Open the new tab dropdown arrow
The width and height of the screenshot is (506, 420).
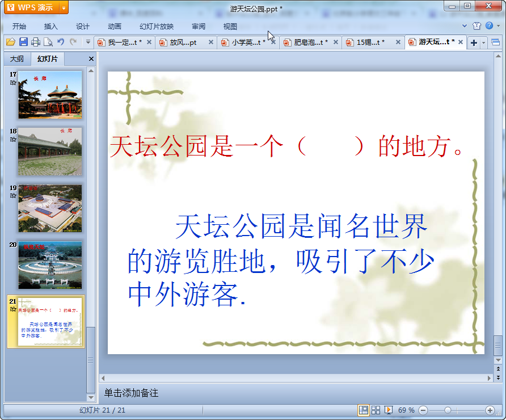(483, 43)
